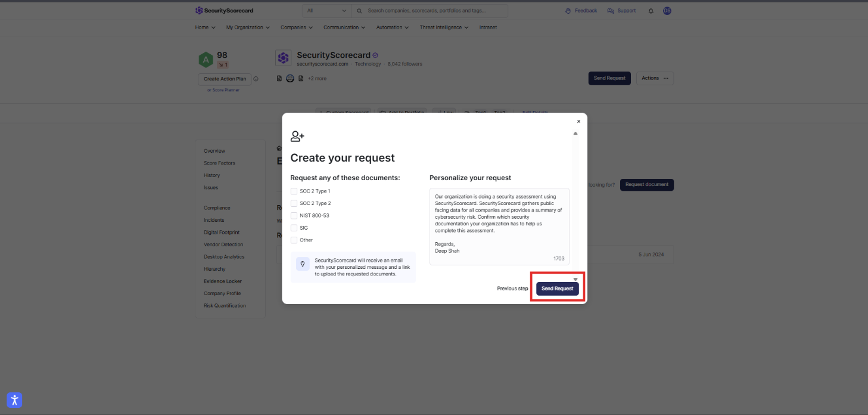Select History in the sidebar
This screenshot has height=415, width=868.
click(x=211, y=175)
